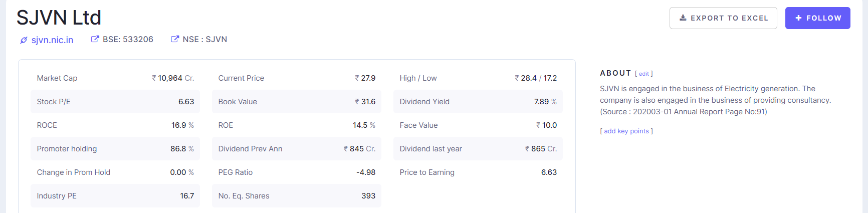Click the link icon beside sjvn.nic.in
The image size is (868, 213).
click(24, 40)
